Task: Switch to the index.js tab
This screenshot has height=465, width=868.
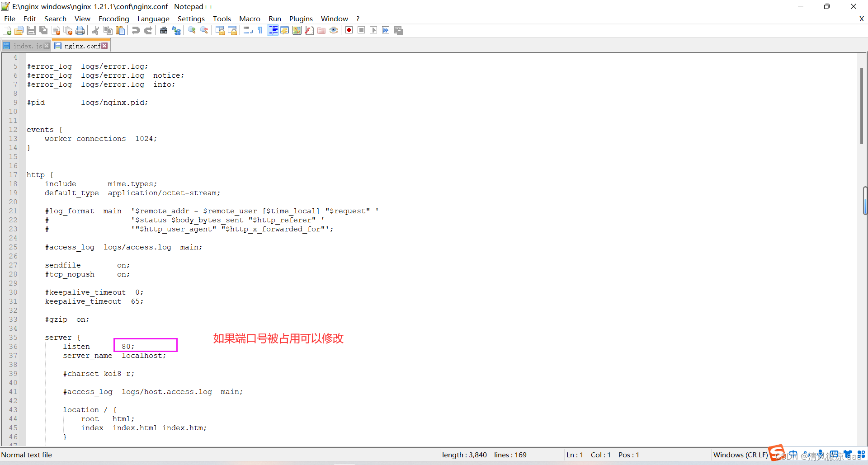Action: click(x=27, y=46)
